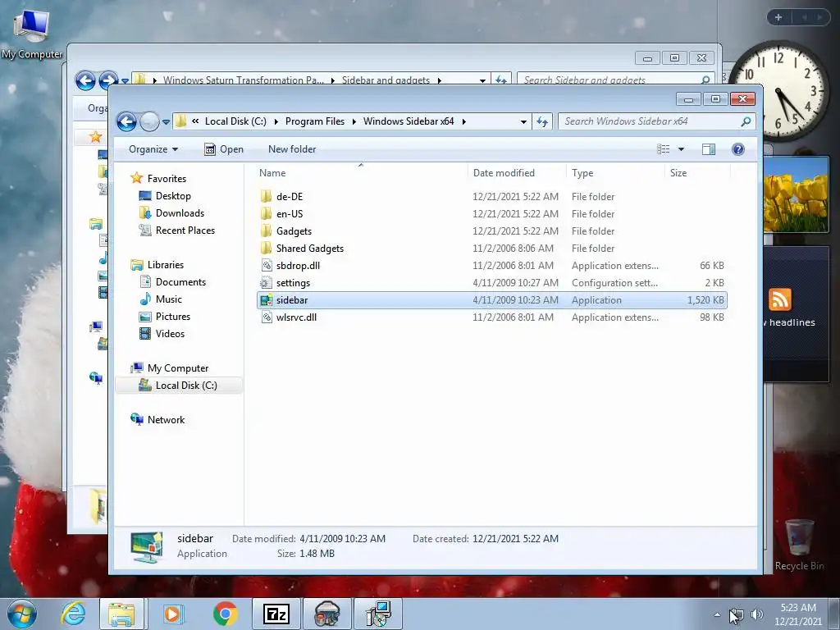Click the tulip slideshow gadget

click(x=796, y=194)
